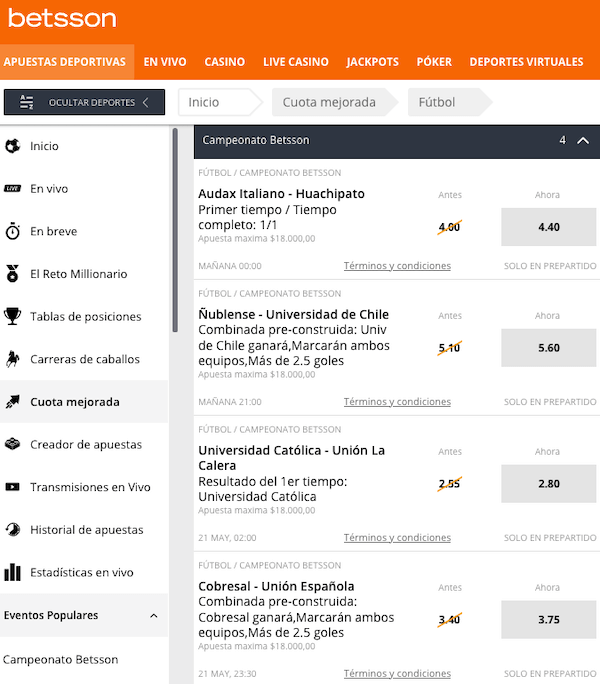This screenshot has height=684, width=600.
Task: Click the Universidad Católica - Unión La Calera title
Action: 291,458
